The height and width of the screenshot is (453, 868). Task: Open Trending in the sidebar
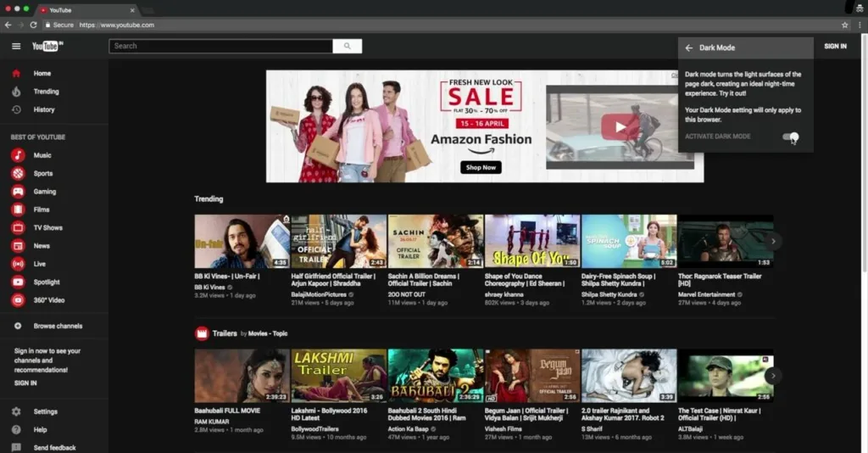[x=46, y=92]
